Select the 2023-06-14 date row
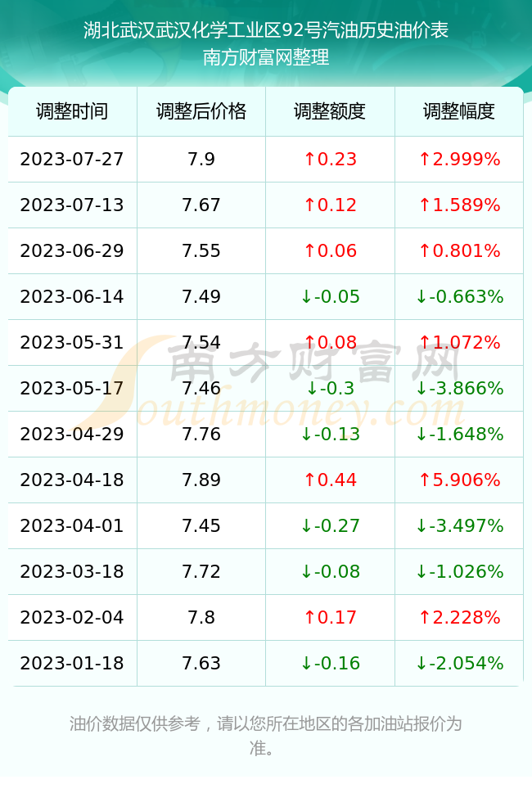 click(x=265, y=296)
